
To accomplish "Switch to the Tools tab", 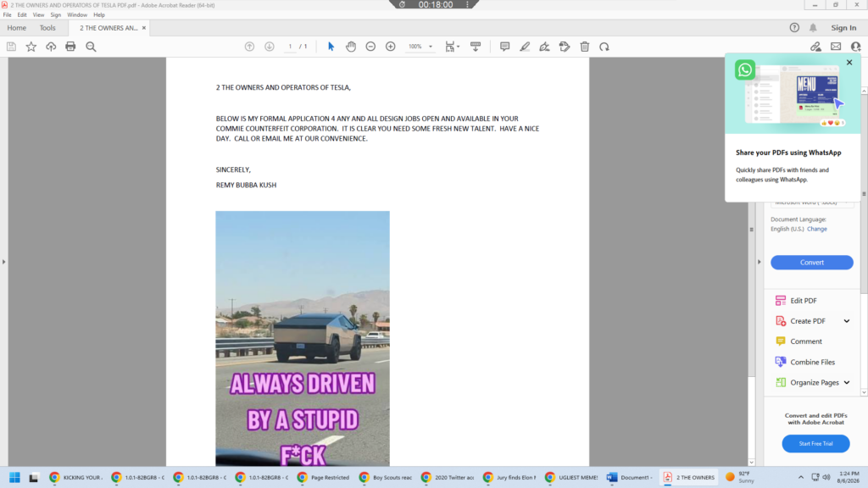I will point(47,28).
